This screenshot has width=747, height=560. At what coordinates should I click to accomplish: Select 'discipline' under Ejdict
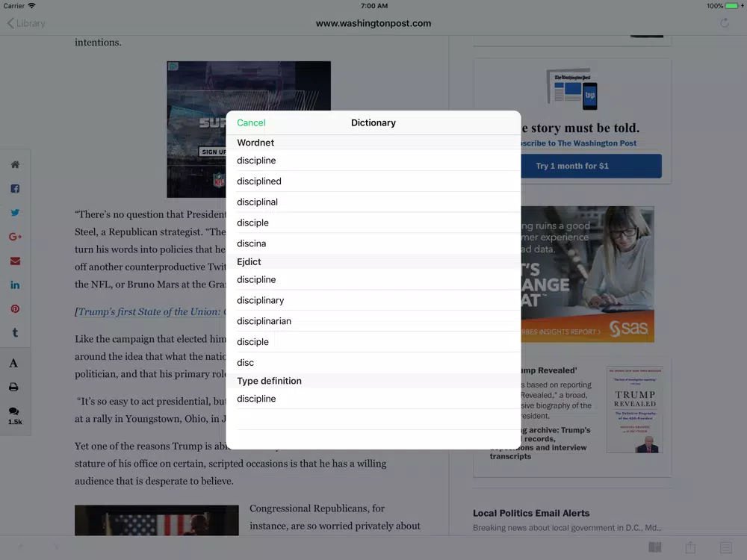pos(373,279)
